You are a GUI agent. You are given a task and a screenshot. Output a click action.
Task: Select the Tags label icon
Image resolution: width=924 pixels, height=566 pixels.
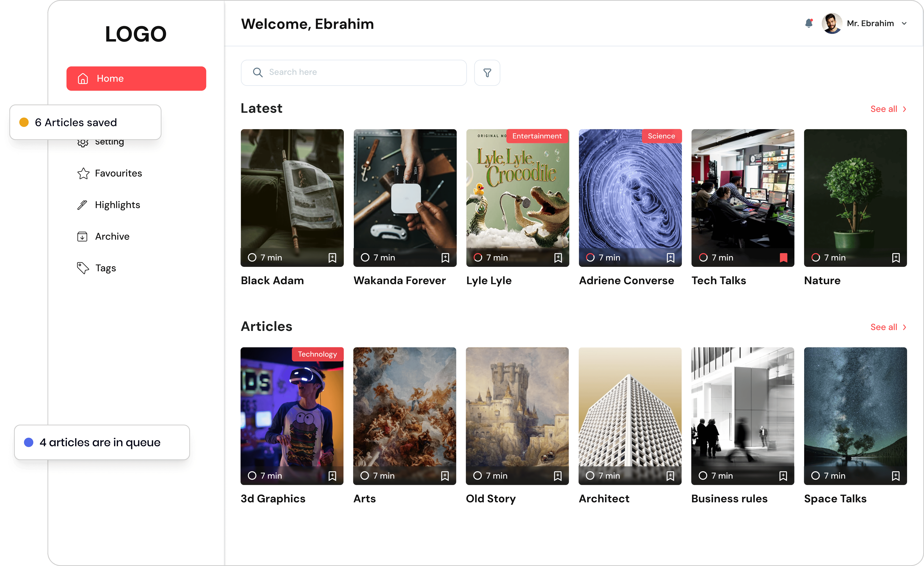[83, 267]
